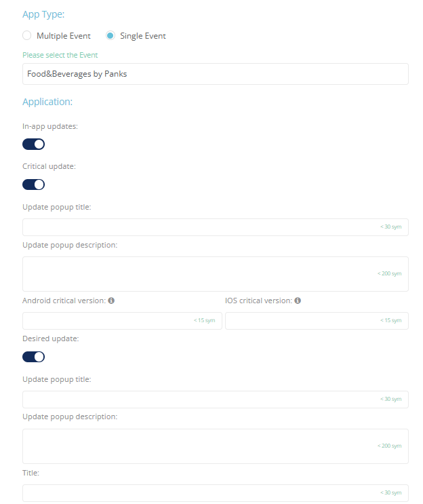423x504 pixels.
Task: Click the Android critical version label
Action: (64, 301)
